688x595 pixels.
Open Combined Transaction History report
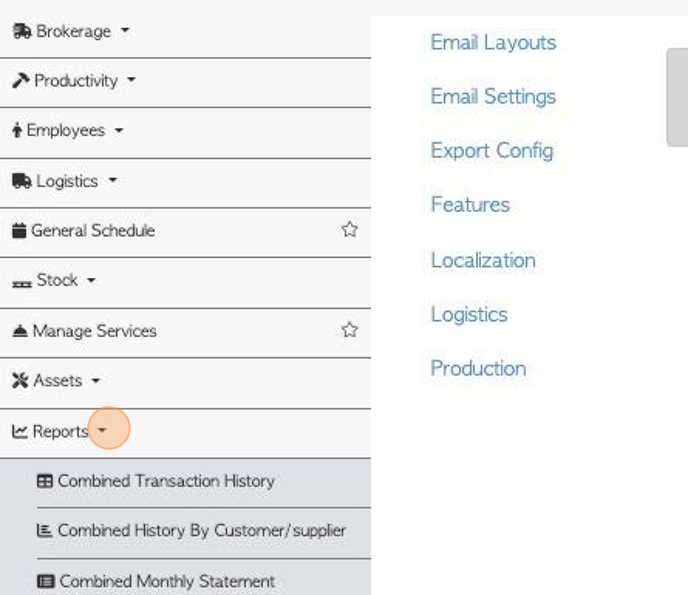[x=156, y=481]
